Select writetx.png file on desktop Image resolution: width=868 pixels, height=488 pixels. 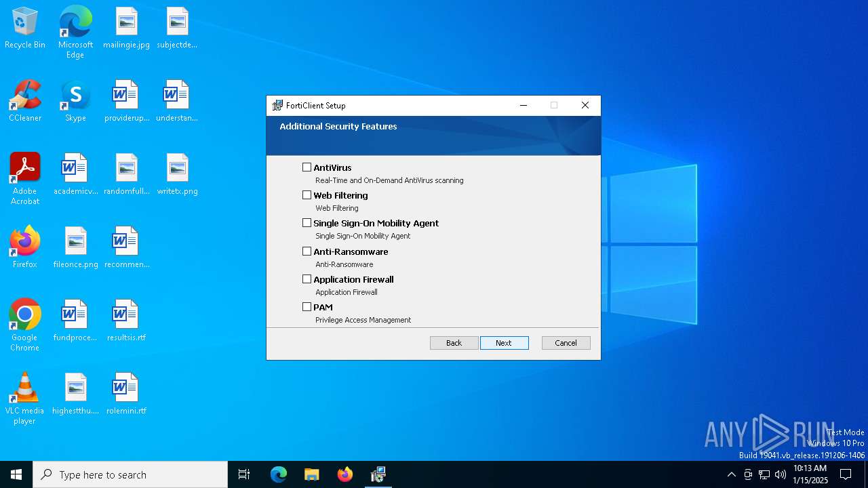tap(177, 174)
